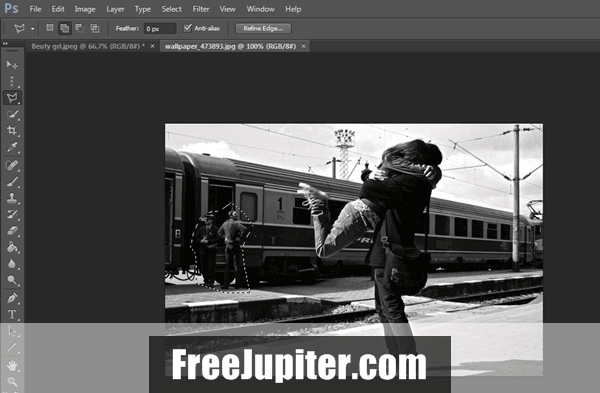Select the Clone Stamp tool

[12, 198]
